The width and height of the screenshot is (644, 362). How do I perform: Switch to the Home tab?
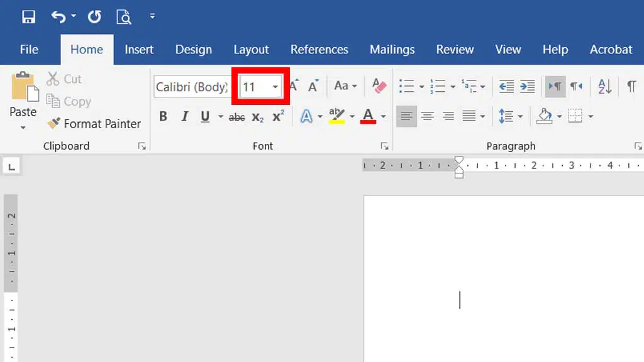point(87,50)
